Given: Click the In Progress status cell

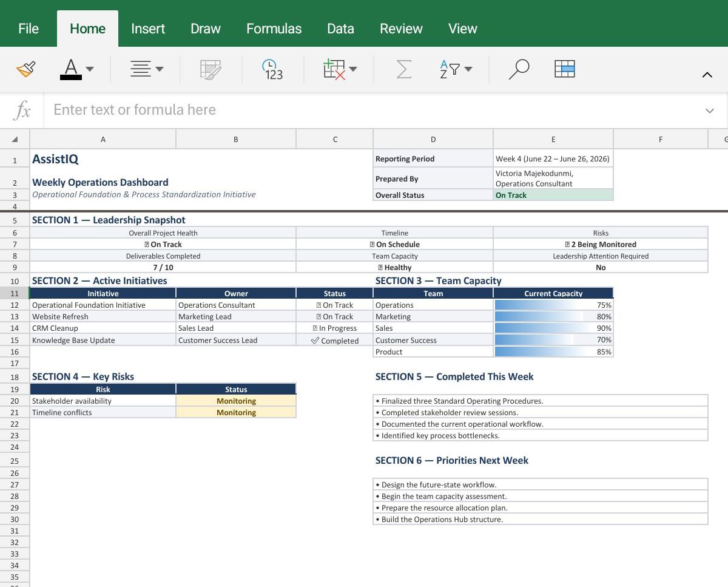Looking at the screenshot, I should point(334,328).
